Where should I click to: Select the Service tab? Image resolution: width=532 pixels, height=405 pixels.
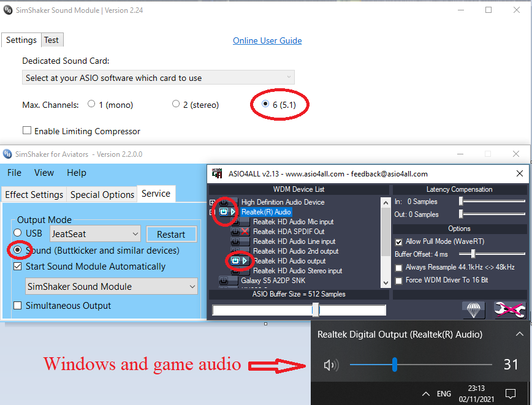156,194
